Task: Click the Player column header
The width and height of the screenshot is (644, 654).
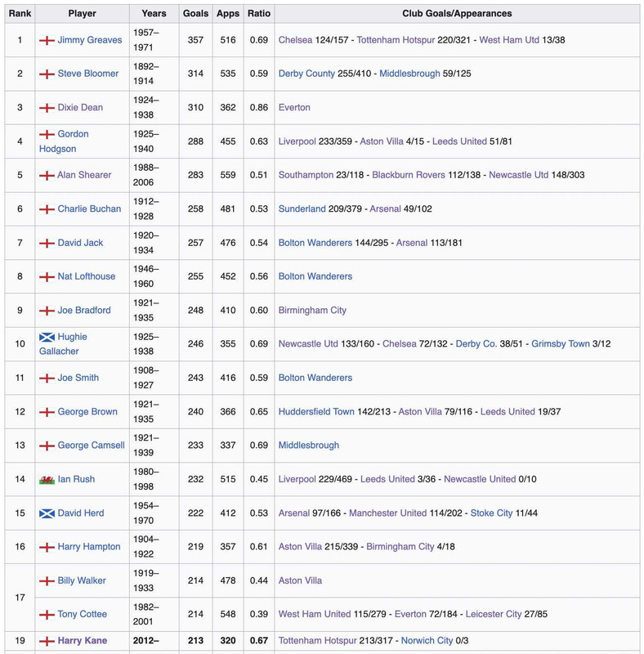Action: [83, 13]
